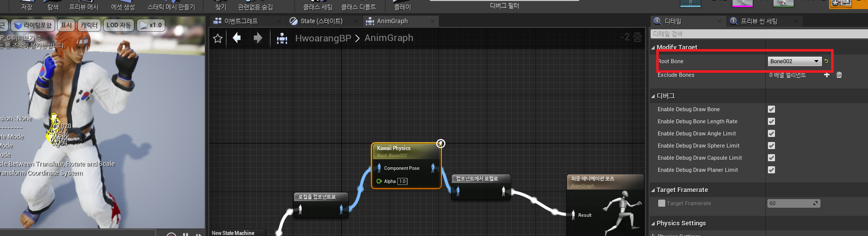
Task: Click the 클래스 세팅 toolbar button
Action: [x=317, y=7]
